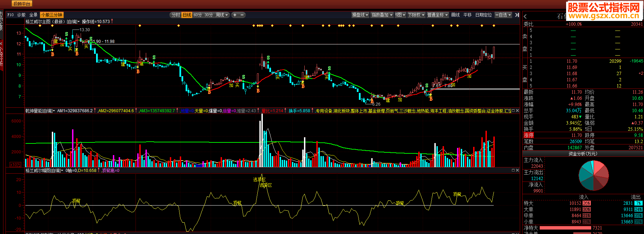
Task: Open the 操盘线 dropdown
Action: pyautogui.click(x=360, y=15)
